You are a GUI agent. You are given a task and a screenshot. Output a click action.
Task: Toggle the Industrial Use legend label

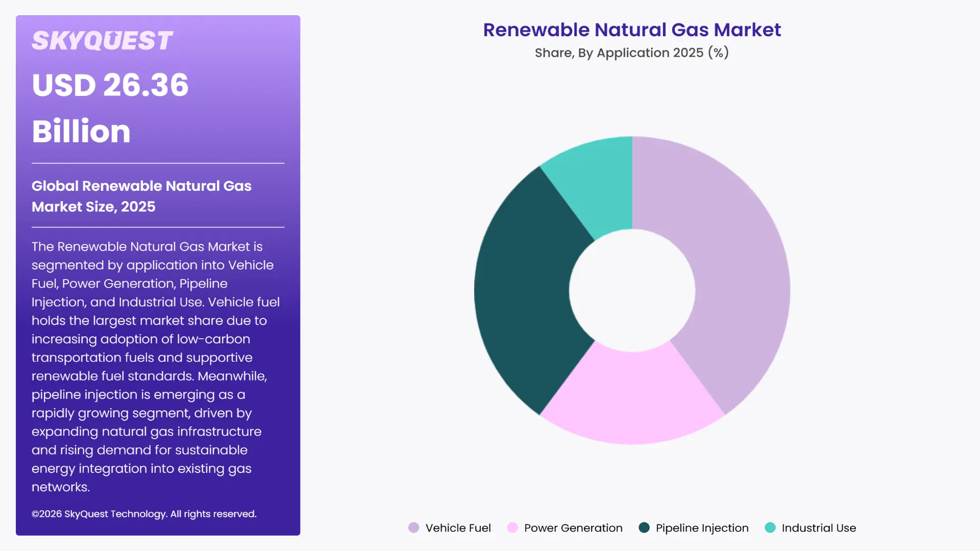click(x=819, y=528)
